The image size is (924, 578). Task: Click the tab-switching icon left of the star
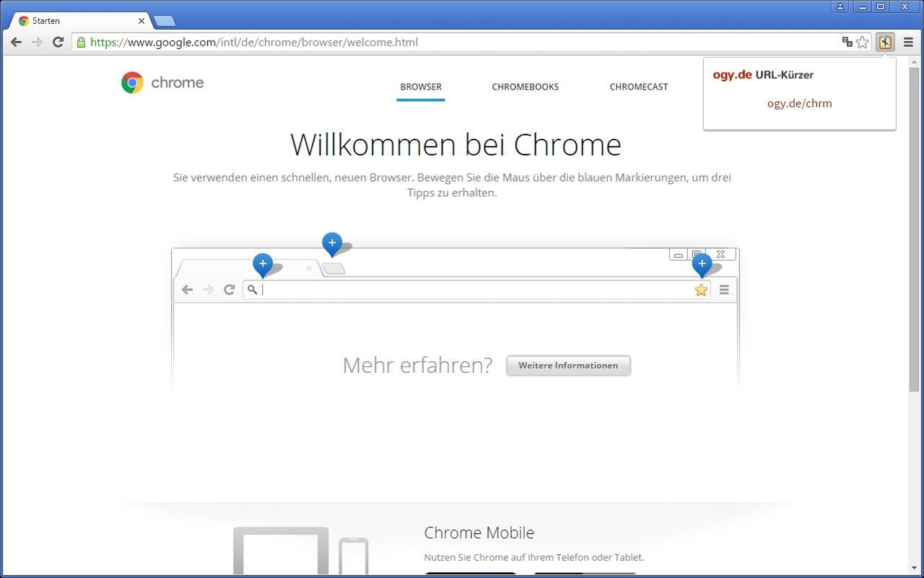tap(846, 42)
